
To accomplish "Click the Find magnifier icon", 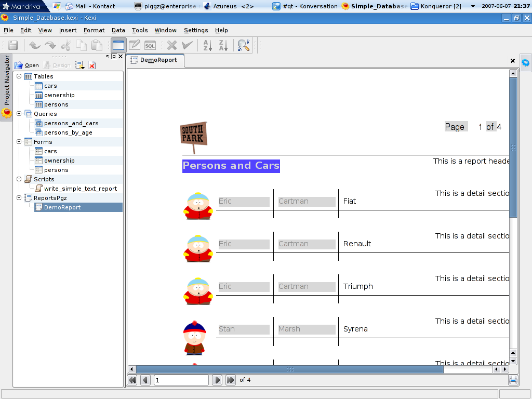I will click(x=244, y=45).
